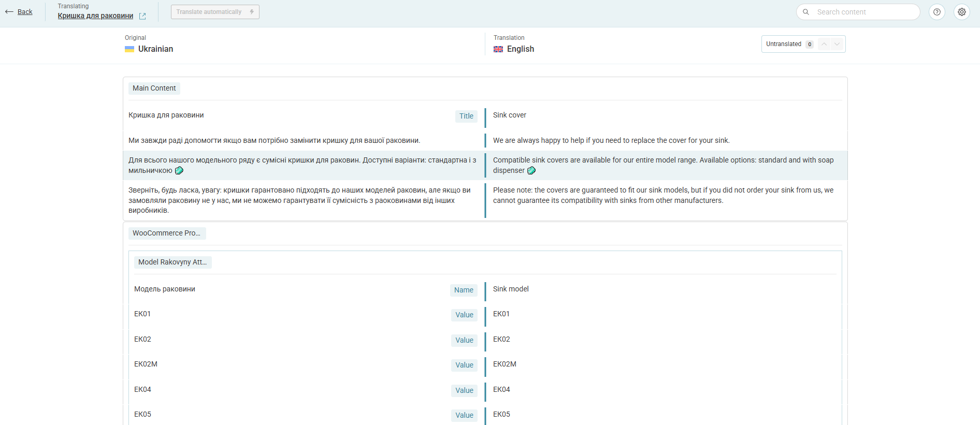Click the Translate automatically button
980x425 pixels.
pos(215,12)
